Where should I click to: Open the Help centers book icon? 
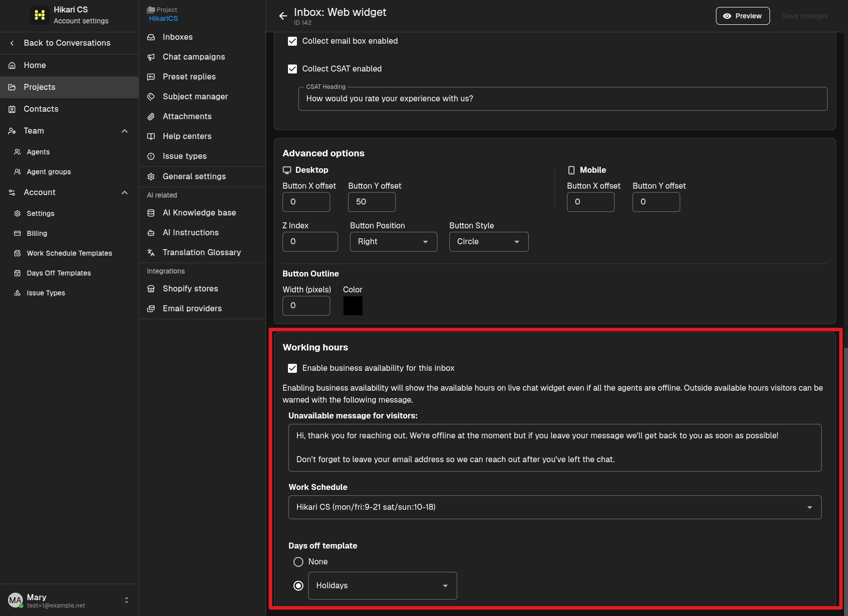[x=151, y=137]
